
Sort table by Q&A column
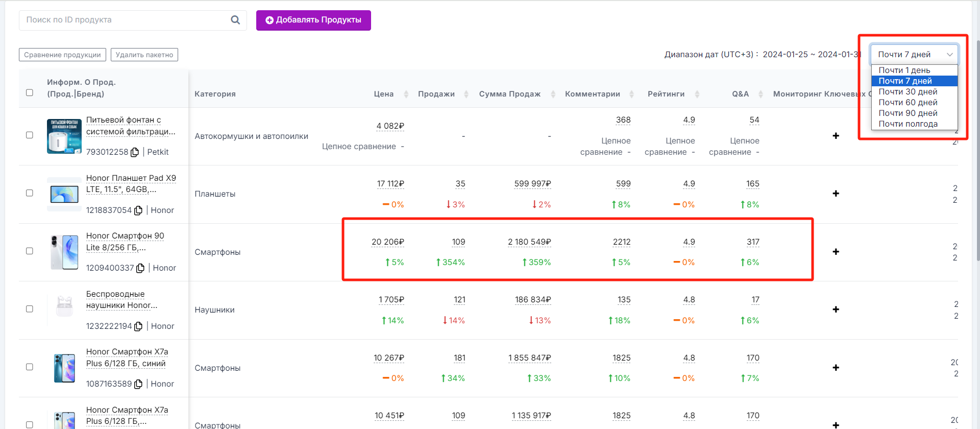(761, 94)
